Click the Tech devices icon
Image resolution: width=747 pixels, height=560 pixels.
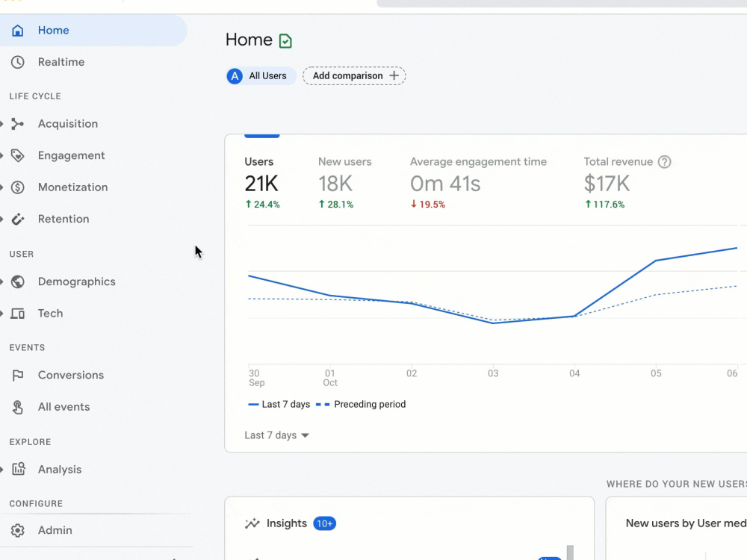pyautogui.click(x=18, y=314)
